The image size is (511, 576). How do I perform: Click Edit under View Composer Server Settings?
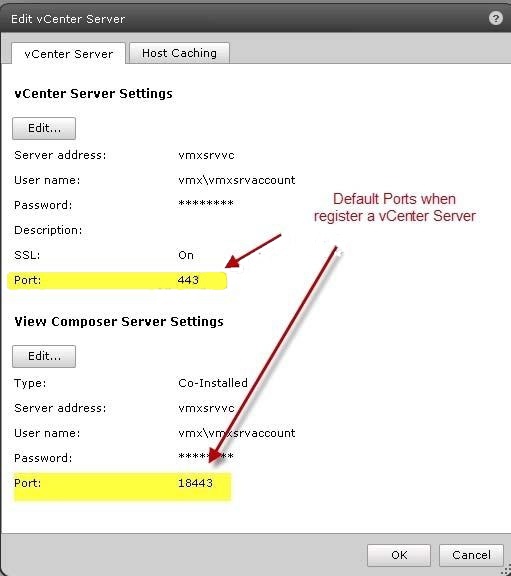click(44, 356)
